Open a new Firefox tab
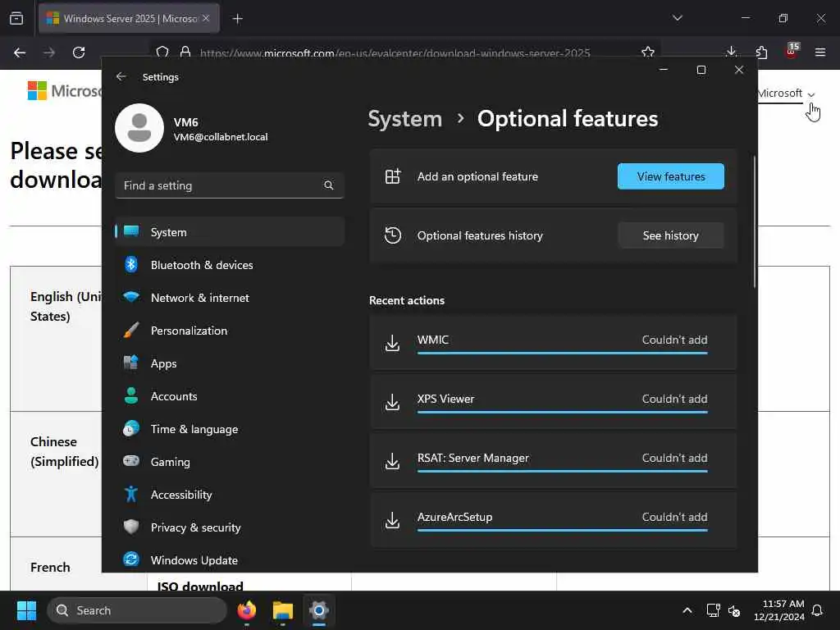This screenshot has width=840, height=630. click(x=237, y=19)
